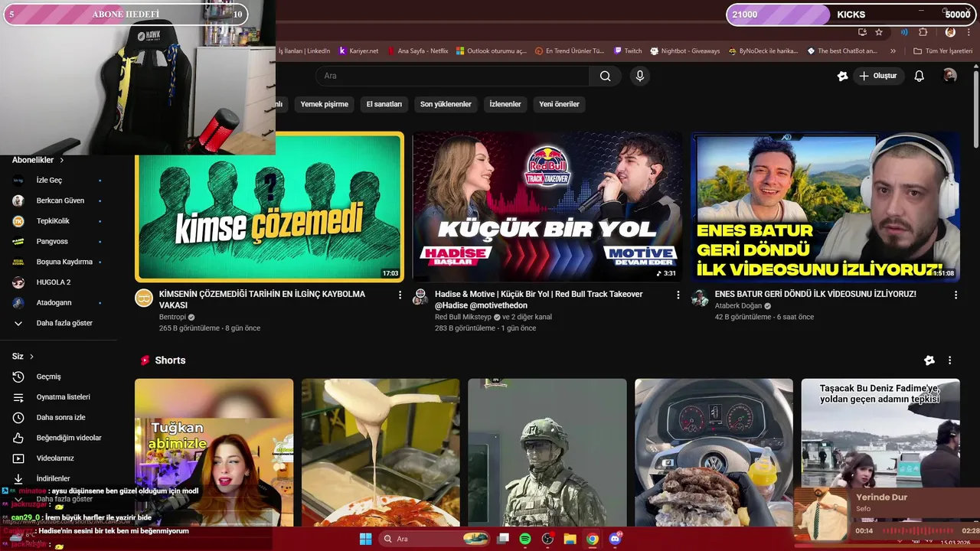
Task: Open Geçmiş history
Action: pos(58,377)
